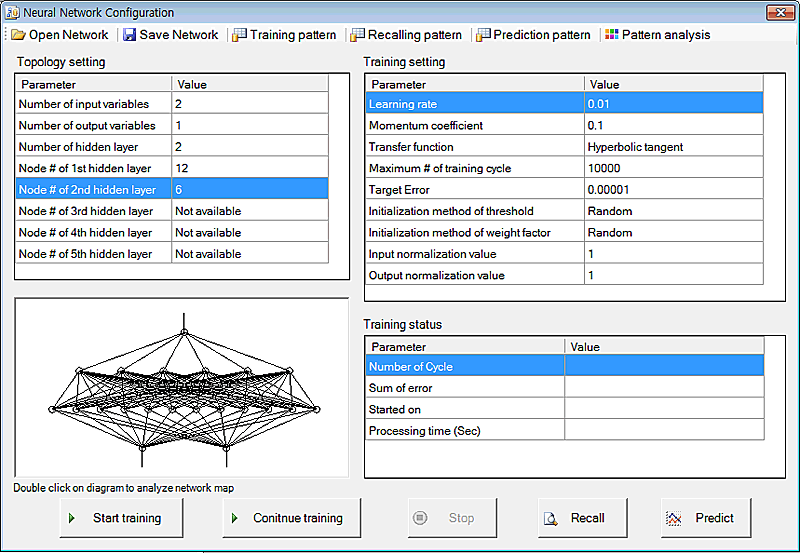Select the Learning rate value cell

[673, 104]
